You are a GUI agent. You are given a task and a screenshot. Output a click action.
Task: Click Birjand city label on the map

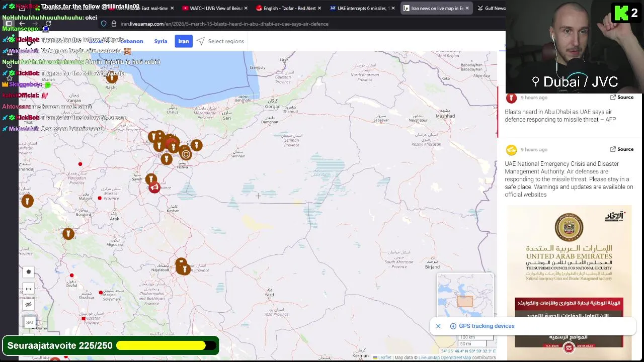(432, 266)
